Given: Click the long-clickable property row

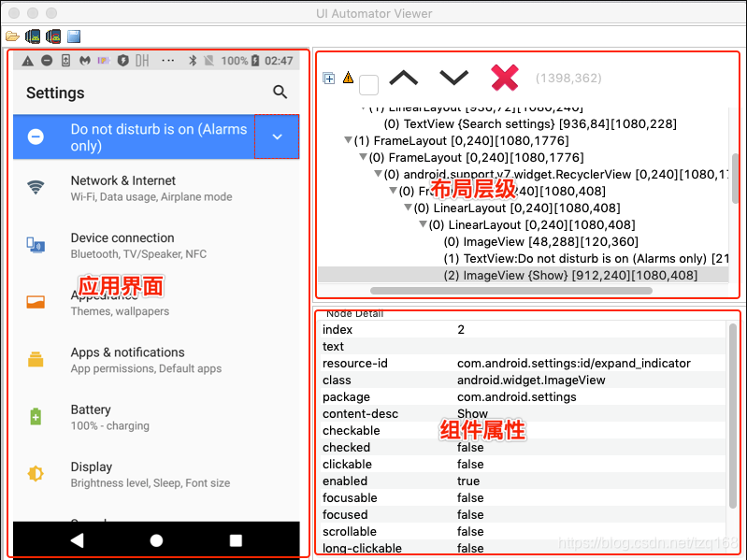Looking at the screenshot, I should click(x=523, y=548).
